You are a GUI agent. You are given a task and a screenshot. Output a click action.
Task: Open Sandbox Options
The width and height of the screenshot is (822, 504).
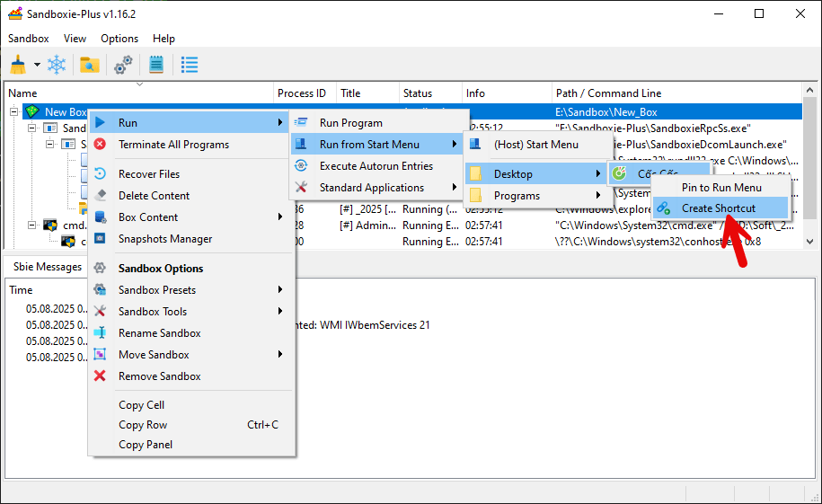pos(189,268)
